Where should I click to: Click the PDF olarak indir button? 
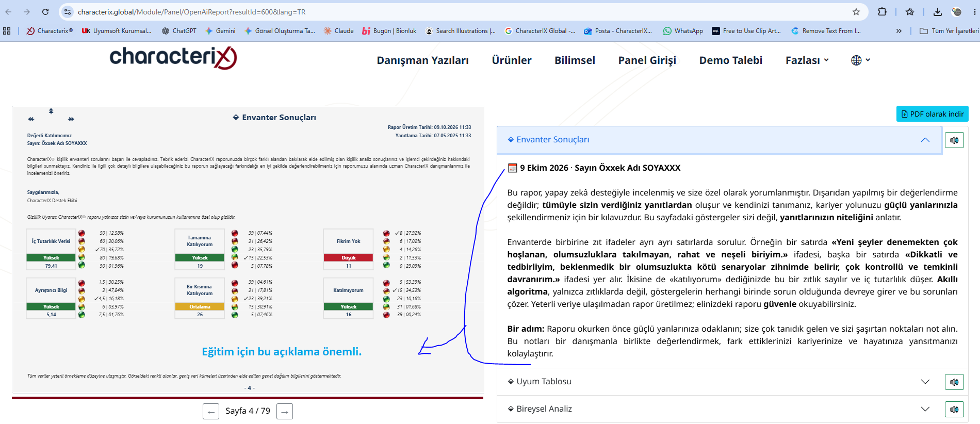[x=933, y=114]
